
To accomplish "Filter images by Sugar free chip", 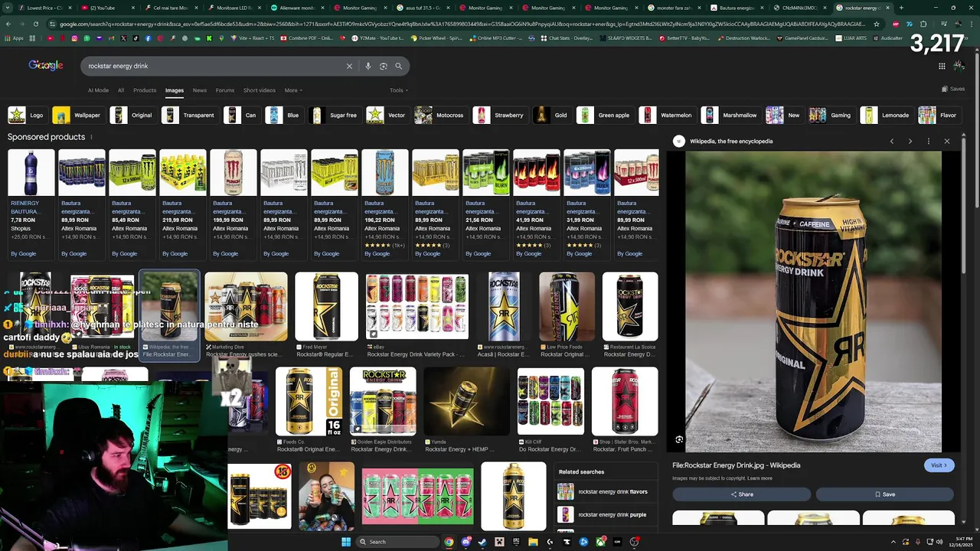I will point(334,116).
